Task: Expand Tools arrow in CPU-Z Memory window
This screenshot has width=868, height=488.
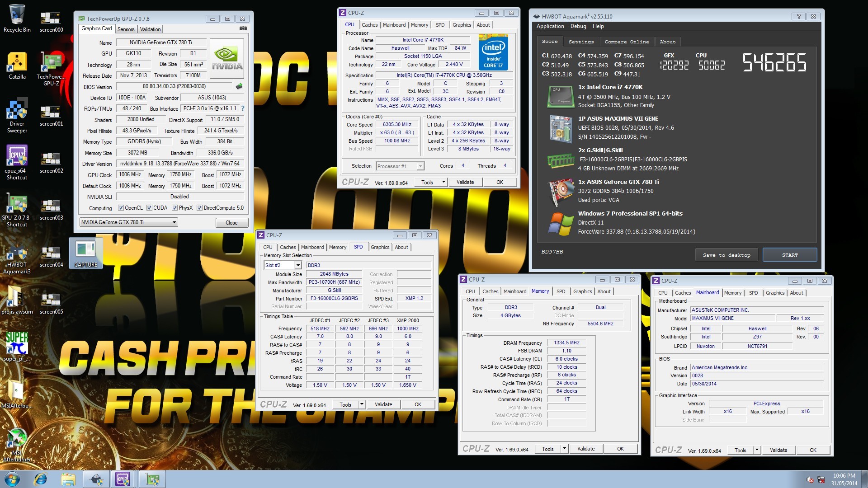Action: coord(564,449)
